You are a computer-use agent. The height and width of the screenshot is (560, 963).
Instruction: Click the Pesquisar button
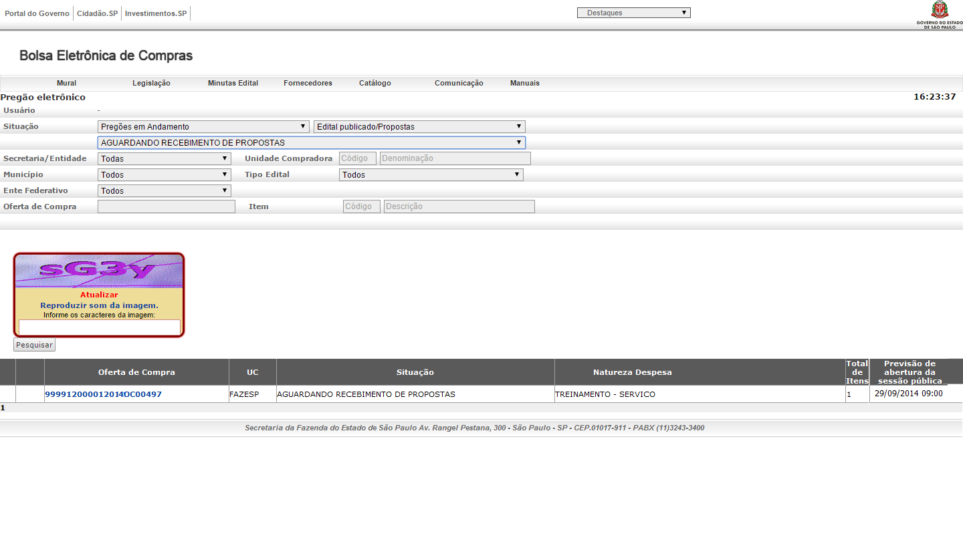[34, 345]
